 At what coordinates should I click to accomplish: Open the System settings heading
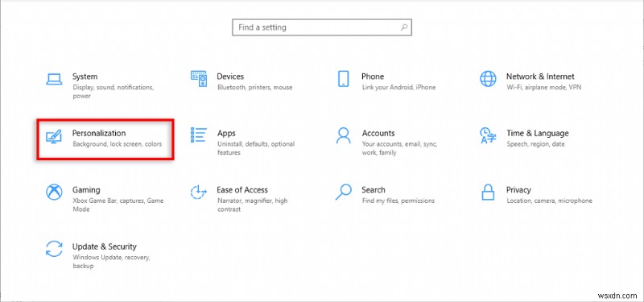(x=85, y=77)
